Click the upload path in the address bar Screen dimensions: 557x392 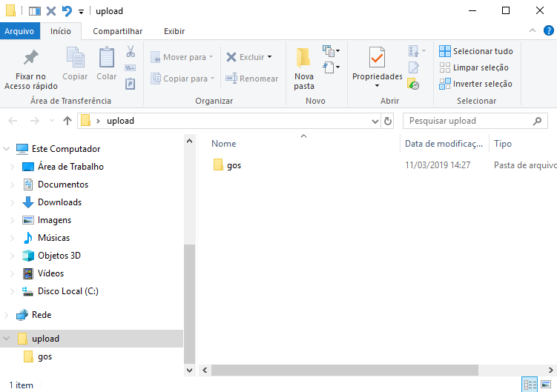tap(120, 121)
